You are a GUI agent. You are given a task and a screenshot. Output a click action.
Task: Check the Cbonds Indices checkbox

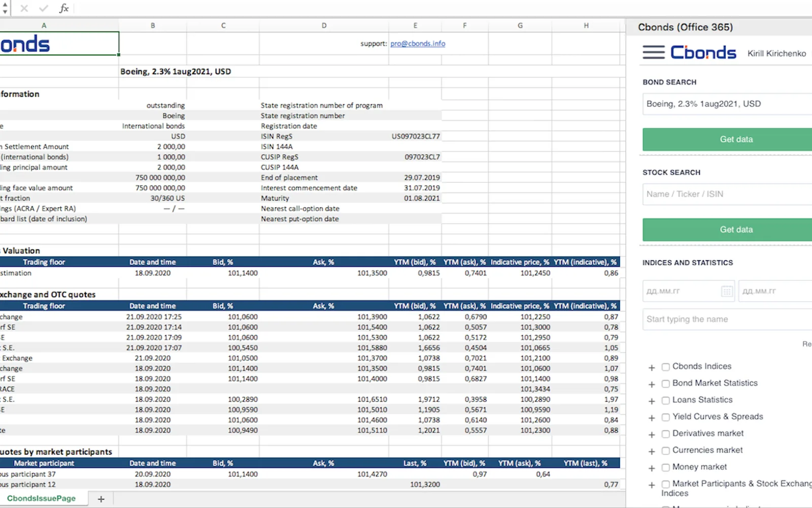click(665, 367)
